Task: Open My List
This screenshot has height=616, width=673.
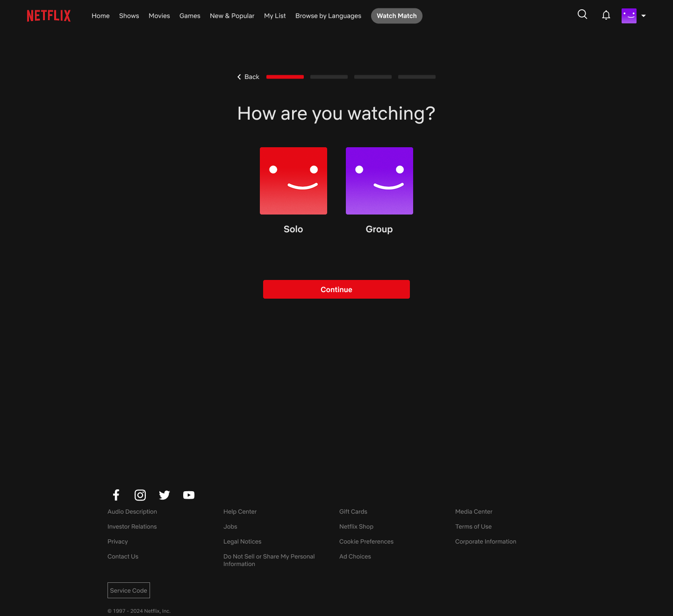Action: pos(275,16)
